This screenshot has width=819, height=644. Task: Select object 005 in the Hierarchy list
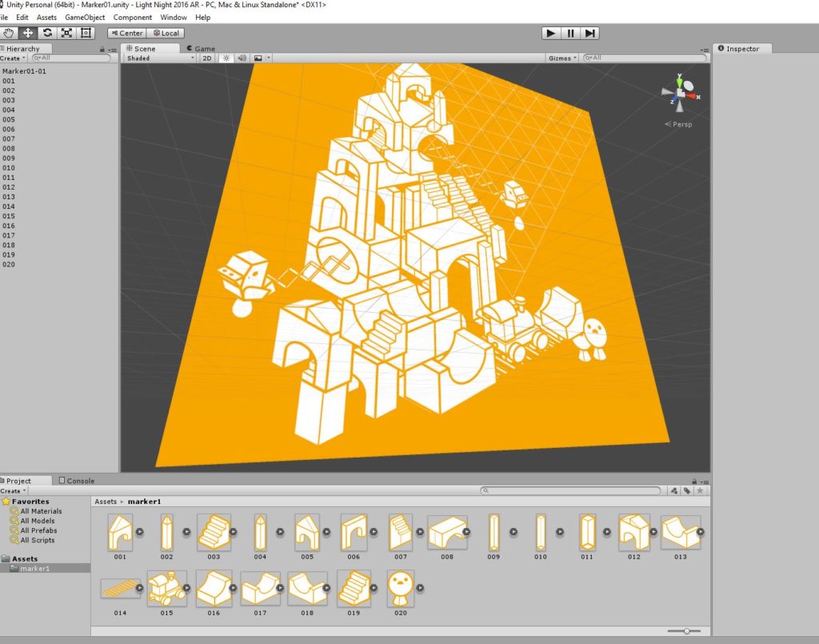point(8,120)
